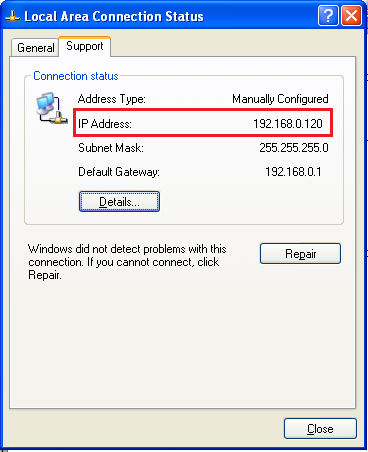Click the Subnet Mask label
368x452 pixels.
(x=111, y=148)
